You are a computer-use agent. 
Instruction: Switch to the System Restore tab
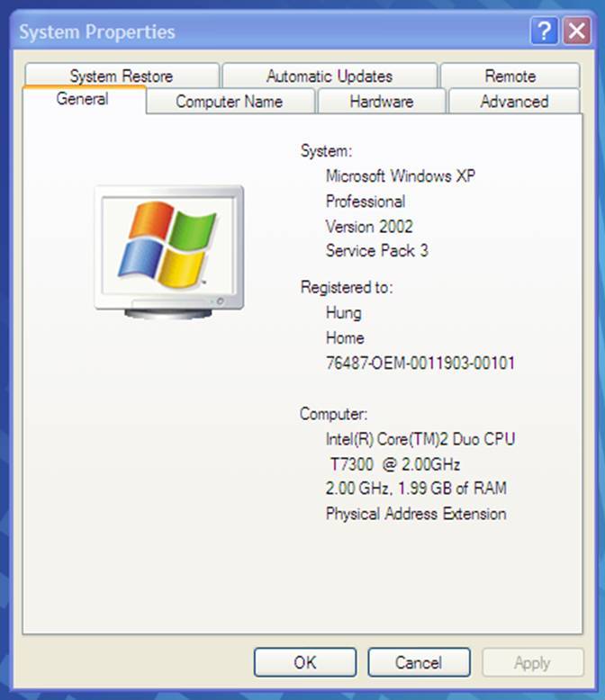pos(122,76)
